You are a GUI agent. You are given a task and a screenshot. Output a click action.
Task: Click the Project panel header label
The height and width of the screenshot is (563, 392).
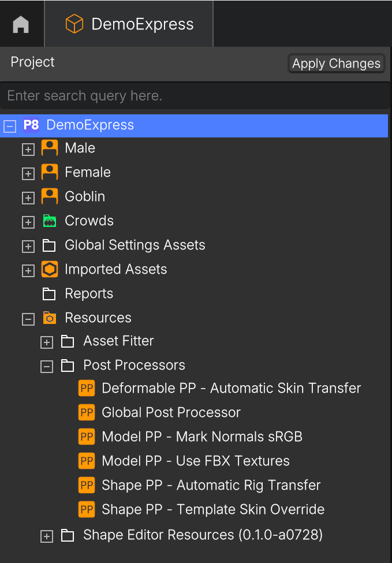click(32, 62)
